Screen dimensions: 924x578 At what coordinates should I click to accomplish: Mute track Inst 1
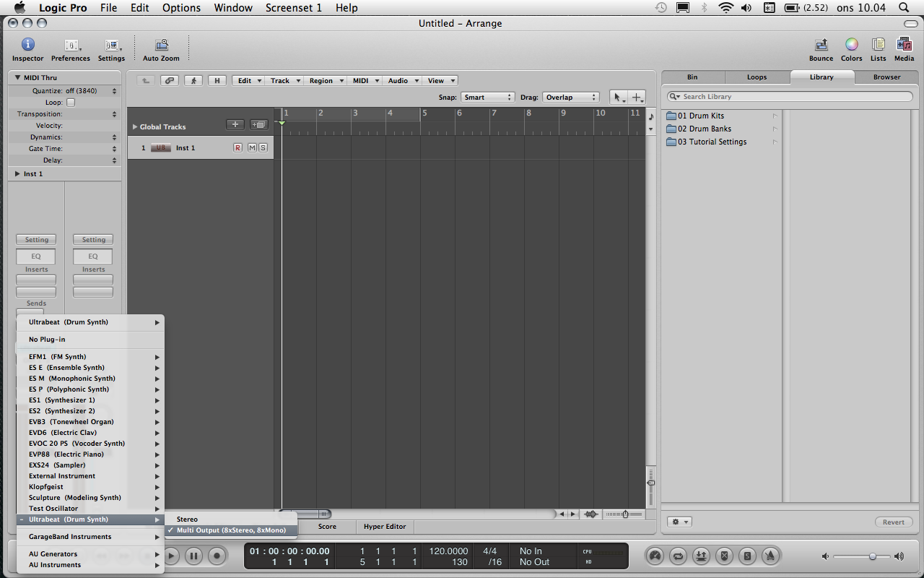point(251,148)
